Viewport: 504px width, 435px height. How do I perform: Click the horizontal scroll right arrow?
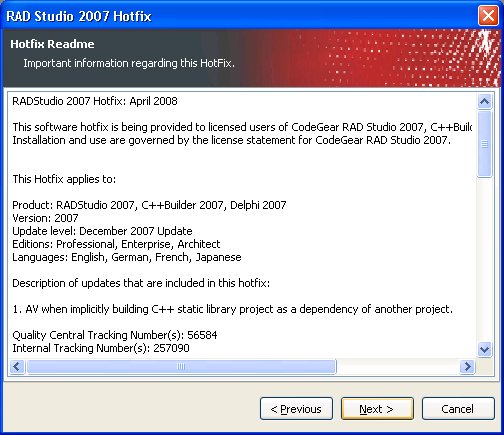coord(467,366)
